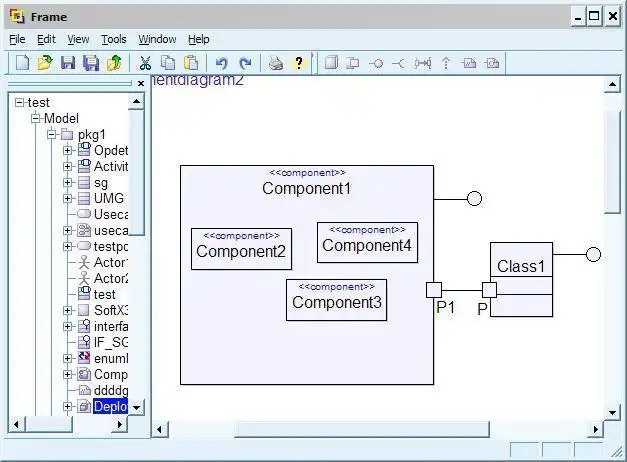627x462 pixels.
Task: Expand the UMG tree node
Action: point(68,198)
